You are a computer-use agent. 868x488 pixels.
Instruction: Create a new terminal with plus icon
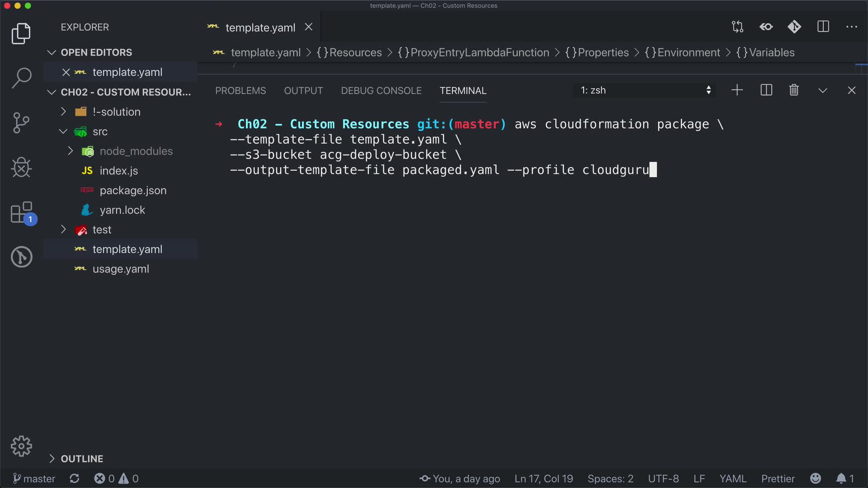(x=737, y=90)
